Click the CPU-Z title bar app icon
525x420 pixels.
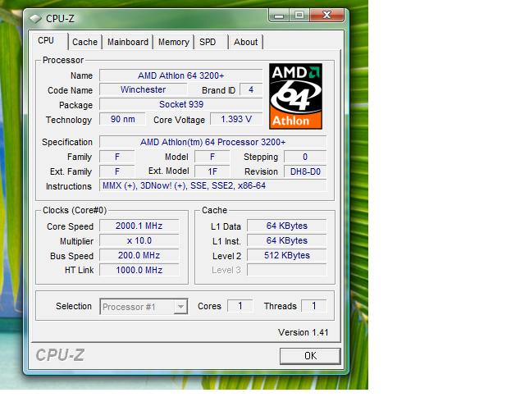[35, 18]
